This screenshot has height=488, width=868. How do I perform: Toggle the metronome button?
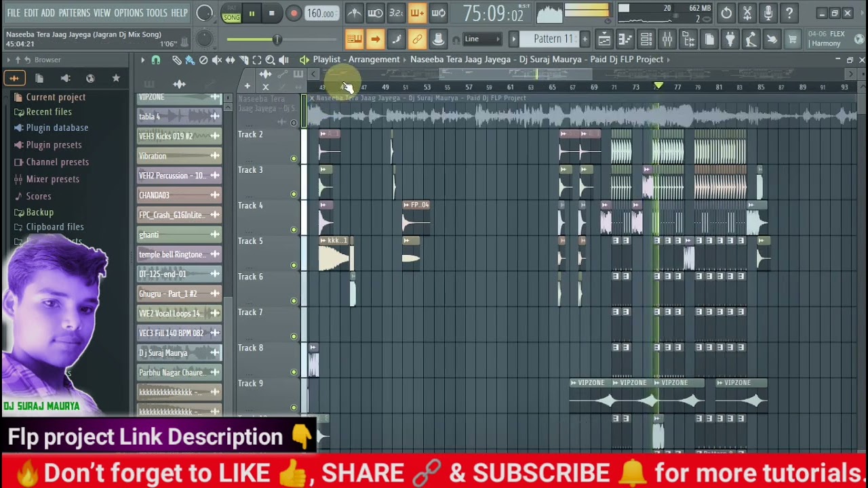[x=355, y=13]
